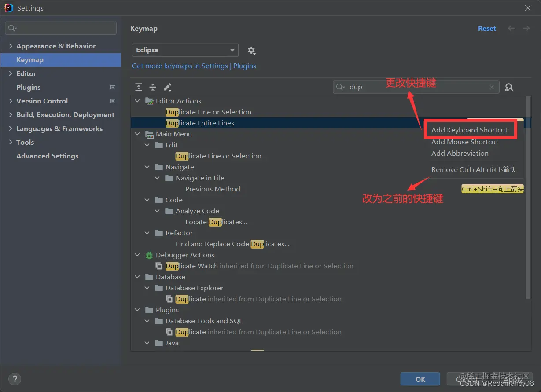The width and height of the screenshot is (541, 392).
Task: Choose Remove Ctrl+Alt+向下箭头 menu item
Action: pos(474,169)
